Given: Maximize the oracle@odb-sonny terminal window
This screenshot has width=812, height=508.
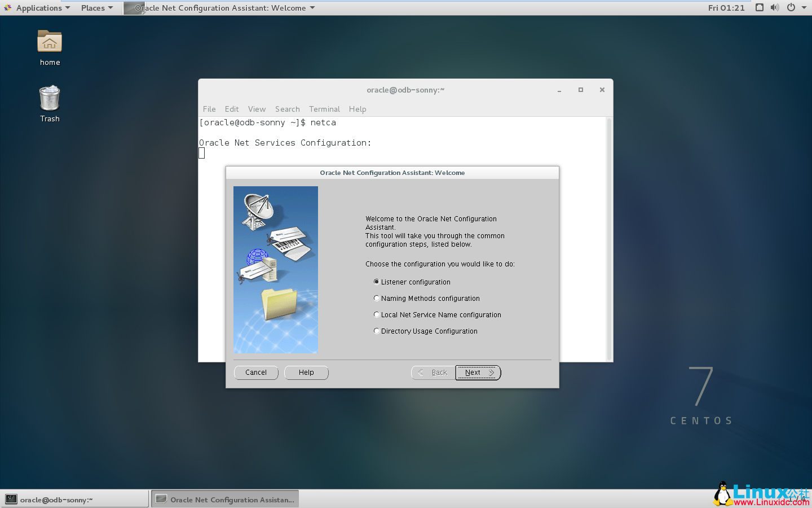Looking at the screenshot, I should (581, 90).
